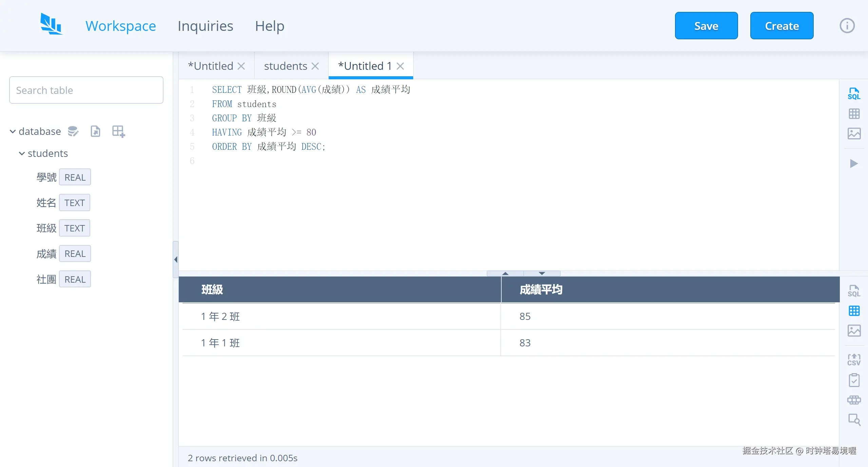Image resolution: width=868 pixels, height=467 pixels.
Task: Maximize editor pane using down arrow
Action: pos(542,273)
